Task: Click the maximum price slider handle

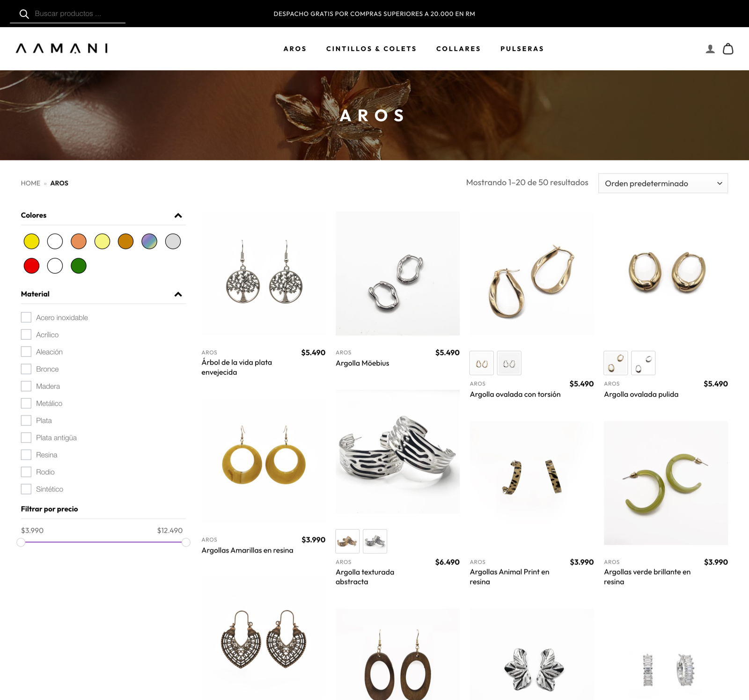Action: point(186,542)
